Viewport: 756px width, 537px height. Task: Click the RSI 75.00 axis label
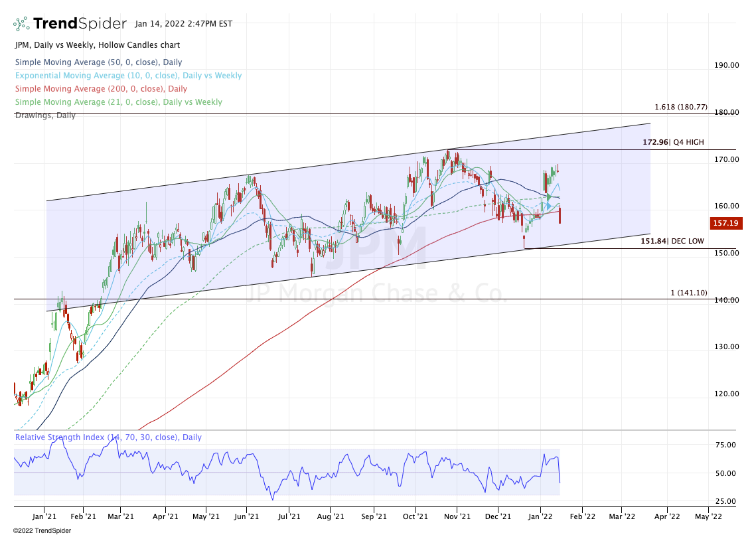tap(725, 445)
